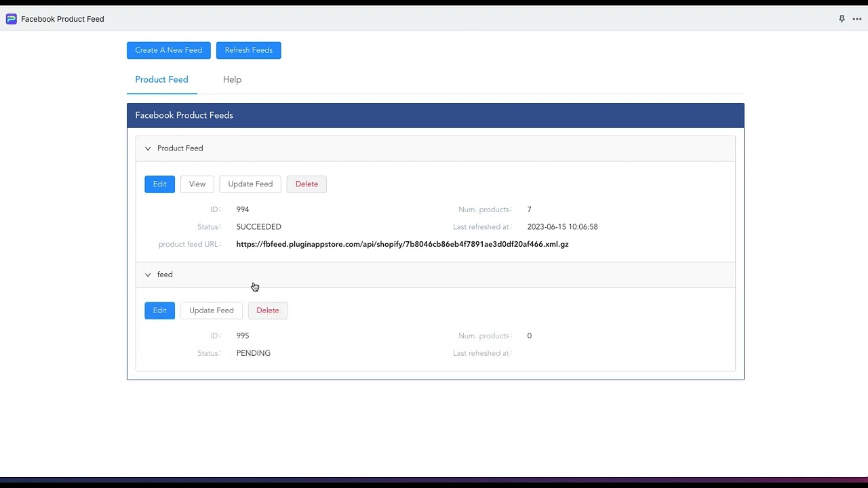Click Refresh Feeds
This screenshot has width=868, height=488.
tap(248, 49)
